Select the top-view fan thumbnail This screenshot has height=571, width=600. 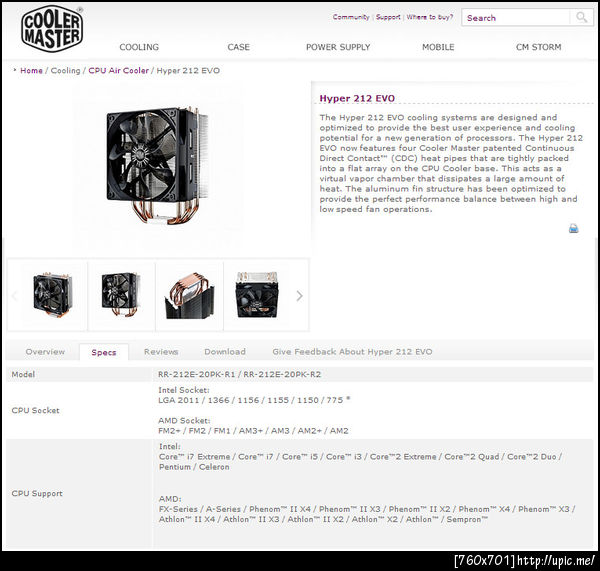click(x=257, y=295)
